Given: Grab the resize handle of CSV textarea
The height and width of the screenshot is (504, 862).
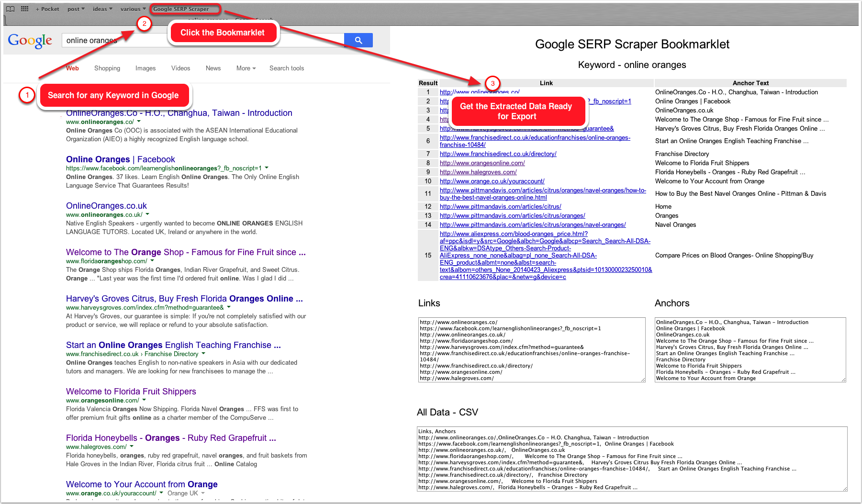Looking at the screenshot, I should [x=845, y=489].
